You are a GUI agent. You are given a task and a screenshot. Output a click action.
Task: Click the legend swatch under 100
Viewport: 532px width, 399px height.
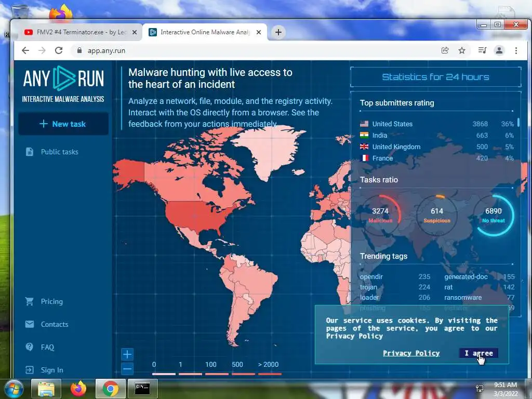coord(217,374)
